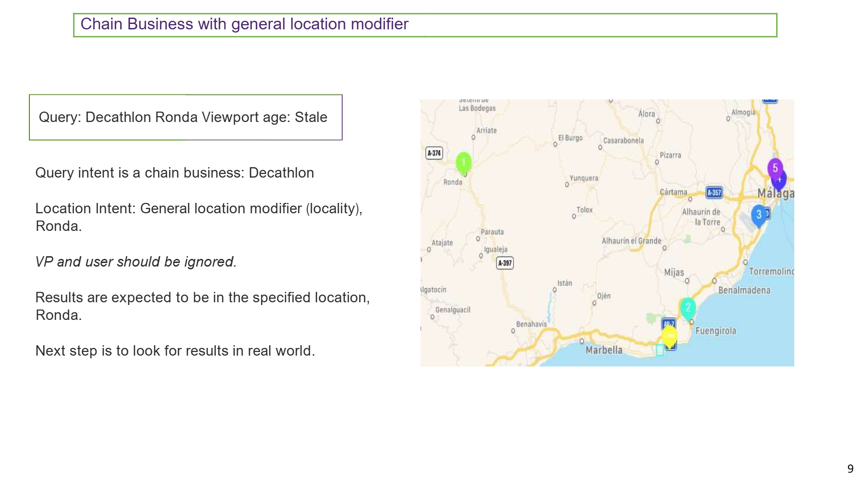Viewport: 868px width, 488px height.
Task: Click the Genalguacil label
Action: tap(453, 310)
